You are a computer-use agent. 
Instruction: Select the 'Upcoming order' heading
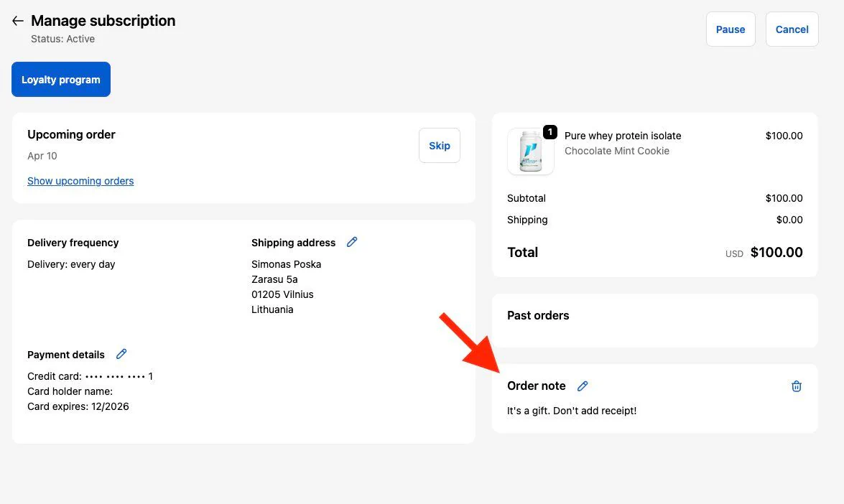pyautogui.click(x=72, y=134)
